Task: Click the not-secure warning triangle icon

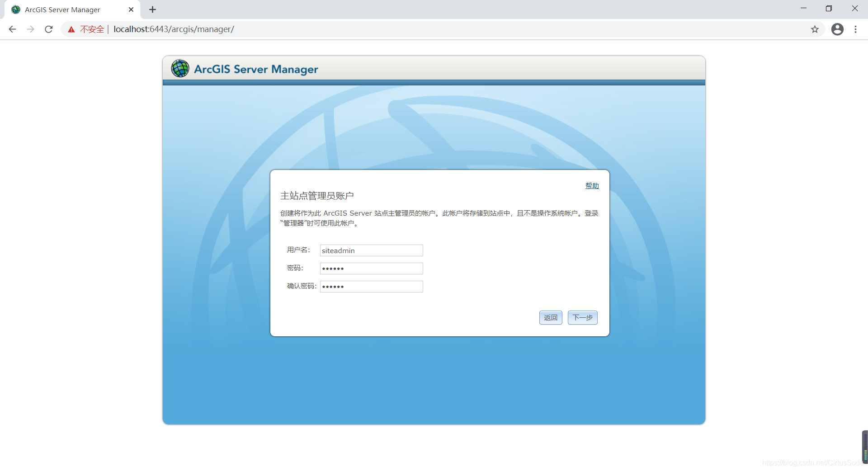Action: 71,29
